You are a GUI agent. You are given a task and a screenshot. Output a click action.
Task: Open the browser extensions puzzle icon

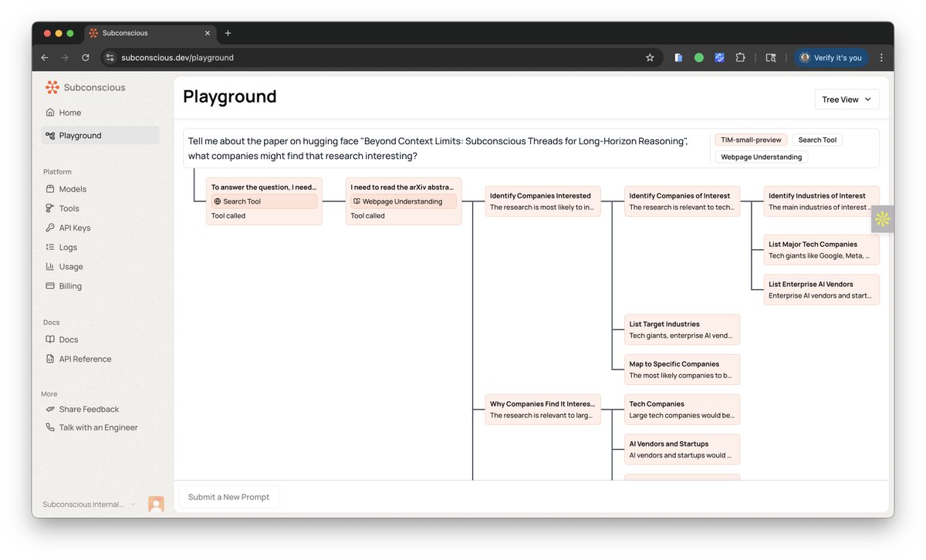[x=740, y=58]
